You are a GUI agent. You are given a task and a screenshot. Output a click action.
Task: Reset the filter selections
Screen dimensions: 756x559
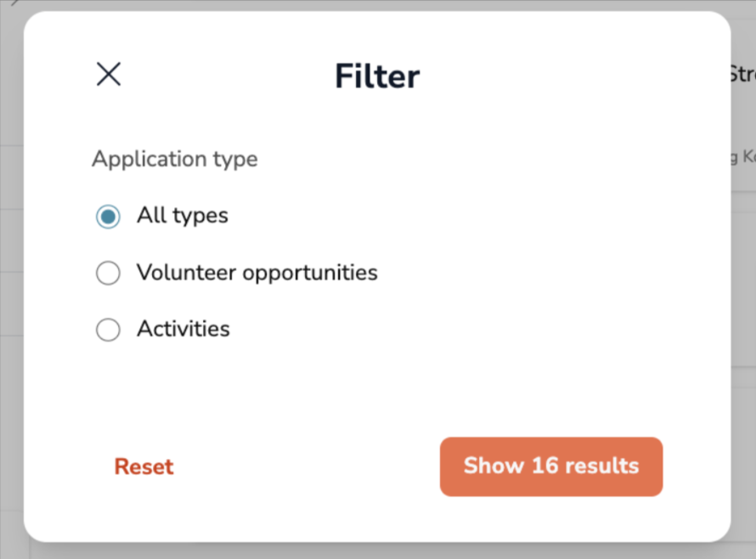pyautogui.click(x=144, y=466)
